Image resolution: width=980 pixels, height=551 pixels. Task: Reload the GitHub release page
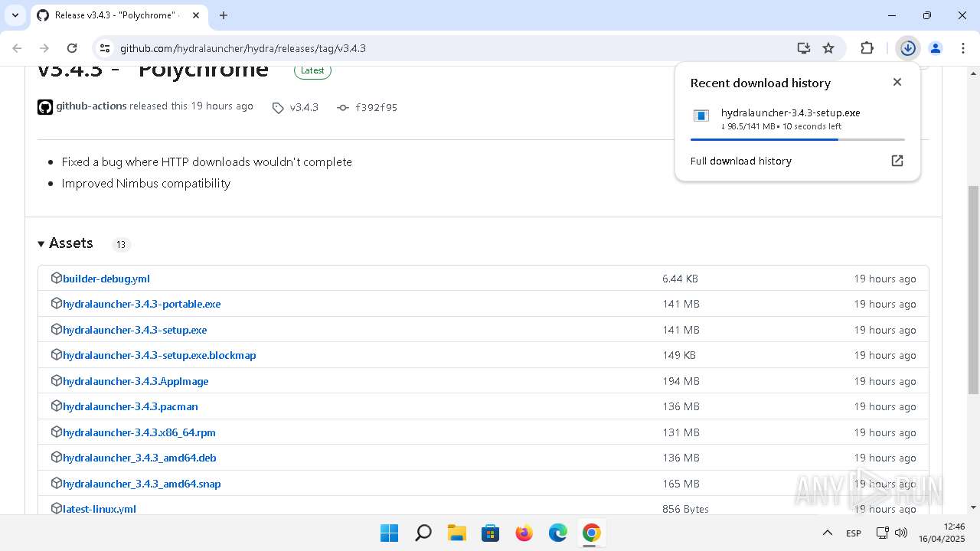click(72, 48)
